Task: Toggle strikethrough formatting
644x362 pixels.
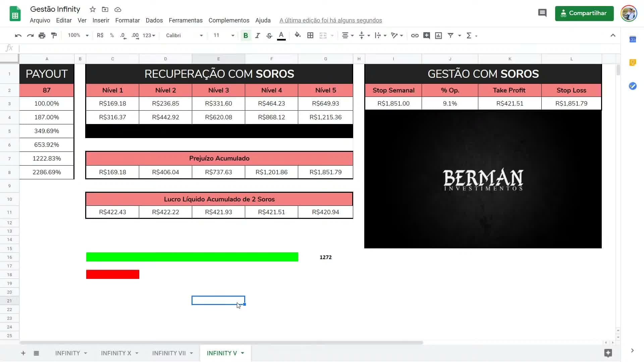Action: (x=269, y=36)
